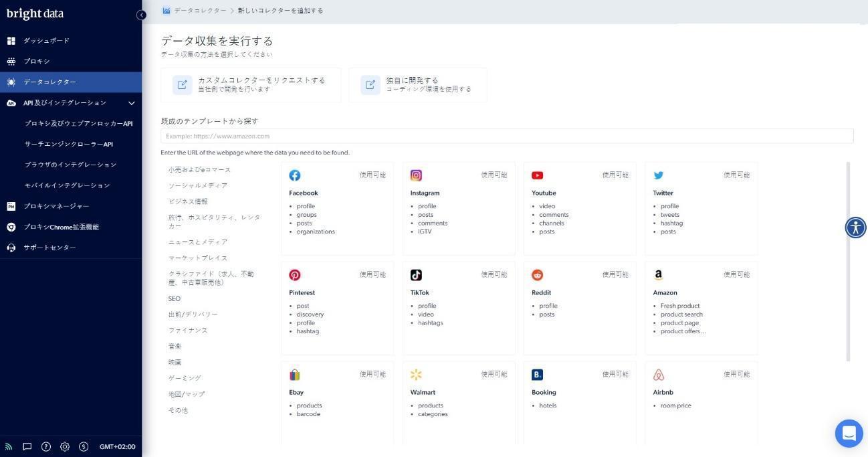
Task: Click the Reddit logo icon
Action: [x=537, y=275]
